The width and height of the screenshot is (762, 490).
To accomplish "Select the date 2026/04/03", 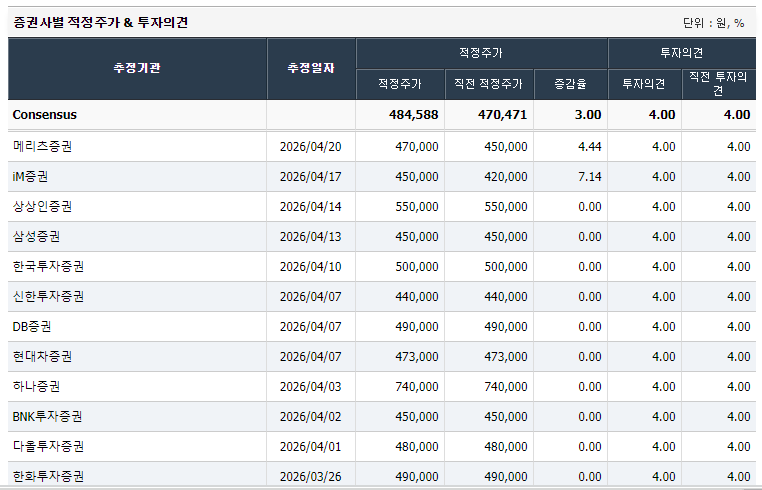I will 311,387.
